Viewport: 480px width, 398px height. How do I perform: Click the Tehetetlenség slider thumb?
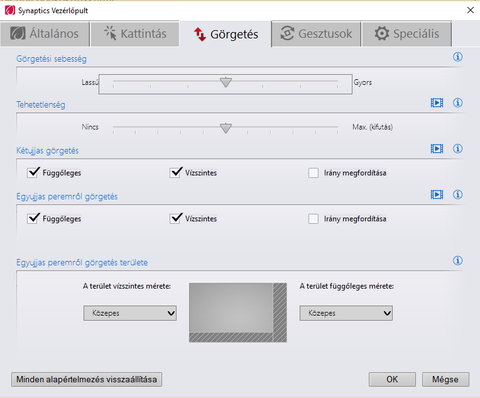[x=226, y=128]
